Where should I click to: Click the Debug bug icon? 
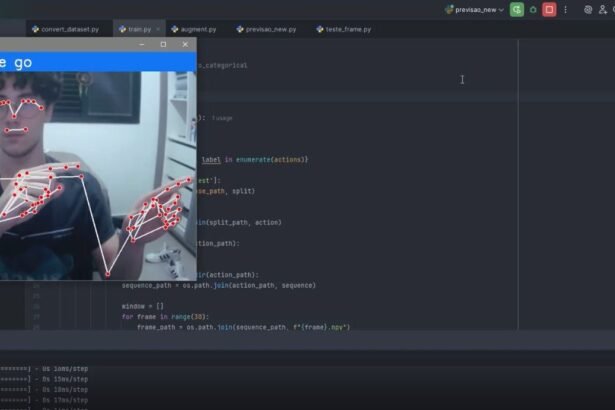pyautogui.click(x=533, y=9)
